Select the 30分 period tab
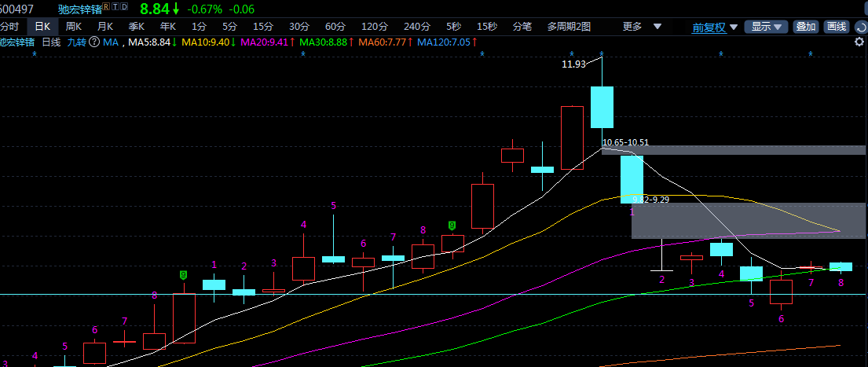This screenshot has height=367, width=868. pos(299,27)
